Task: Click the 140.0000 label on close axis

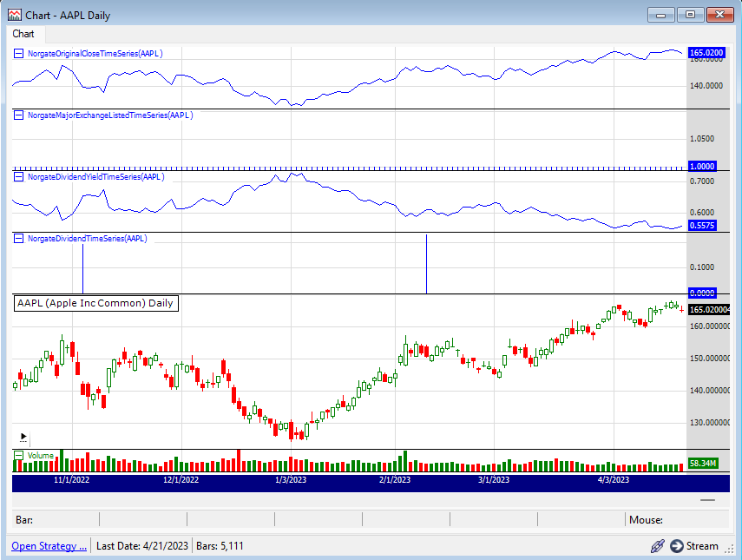Action: pyautogui.click(x=706, y=86)
